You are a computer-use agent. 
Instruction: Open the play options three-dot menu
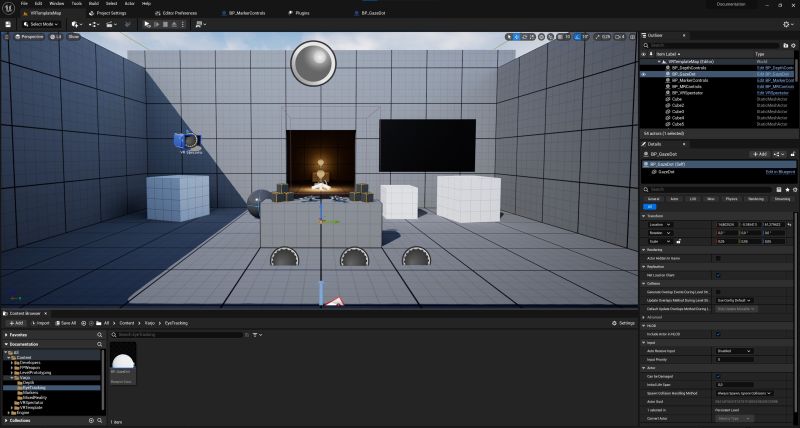coord(183,24)
